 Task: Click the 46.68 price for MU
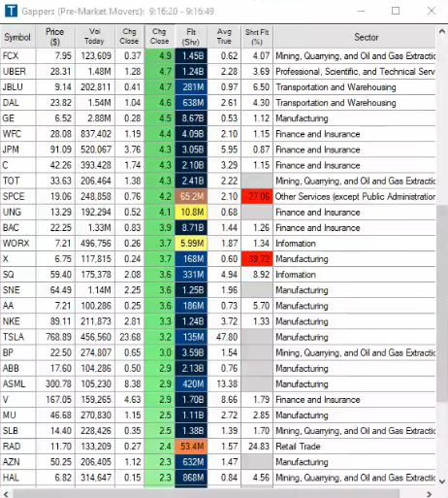coord(55,415)
